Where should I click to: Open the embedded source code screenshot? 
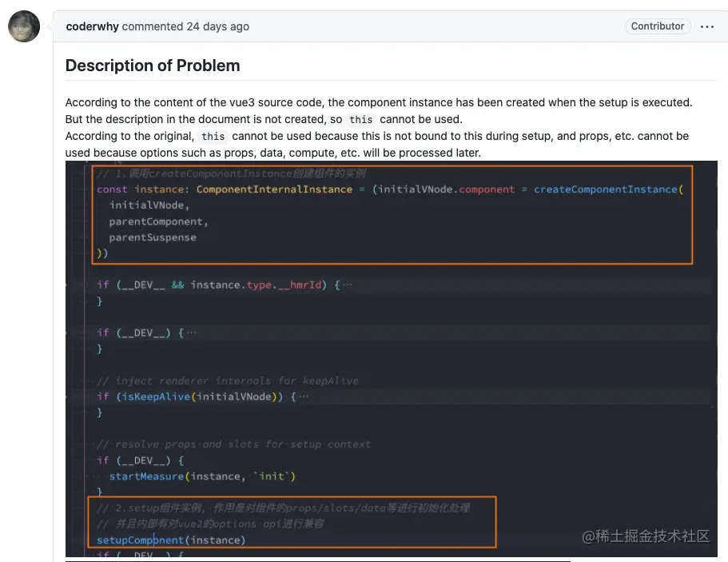point(392,359)
